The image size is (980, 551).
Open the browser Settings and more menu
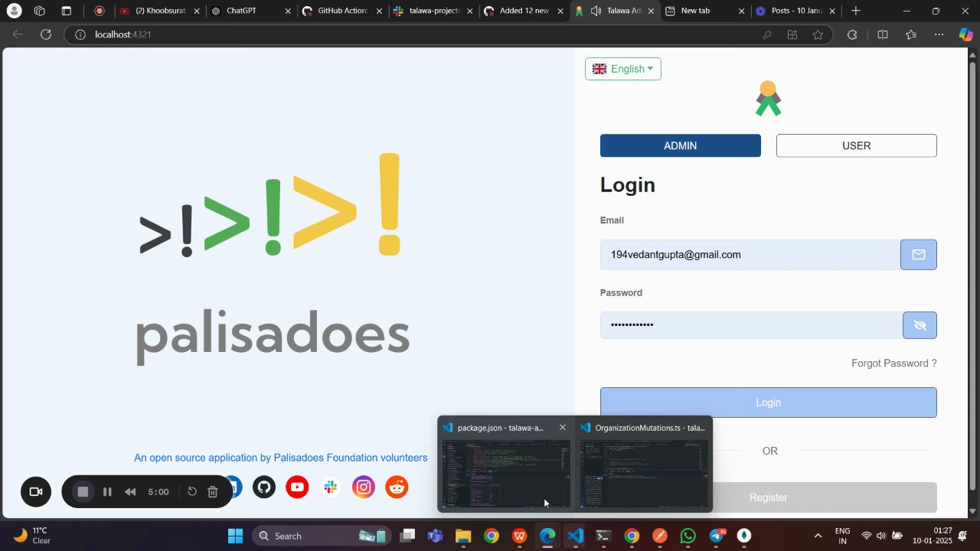click(939, 34)
